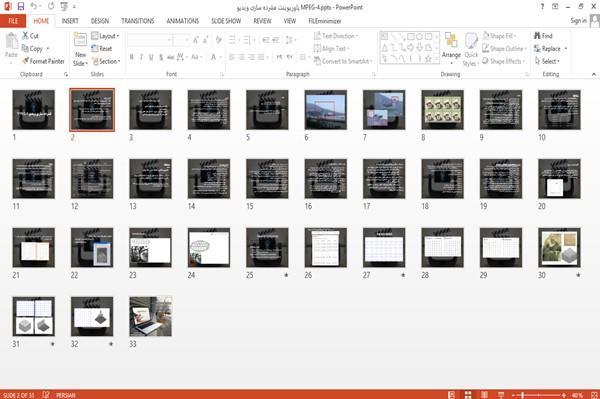
Task: Toggle Bold formatting
Action: [132, 57]
